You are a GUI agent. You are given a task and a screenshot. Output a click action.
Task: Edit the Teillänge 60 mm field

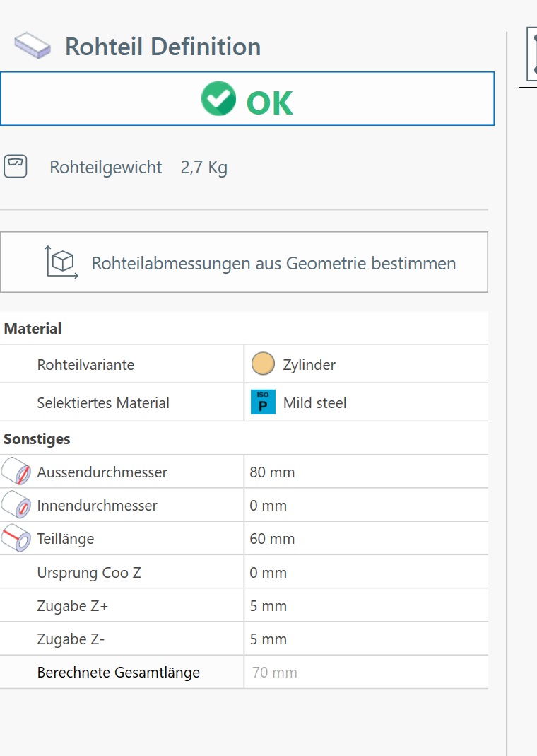tap(366, 538)
